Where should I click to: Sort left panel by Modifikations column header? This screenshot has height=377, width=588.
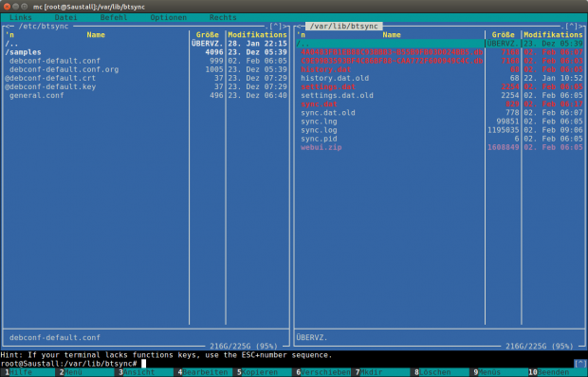tap(257, 35)
